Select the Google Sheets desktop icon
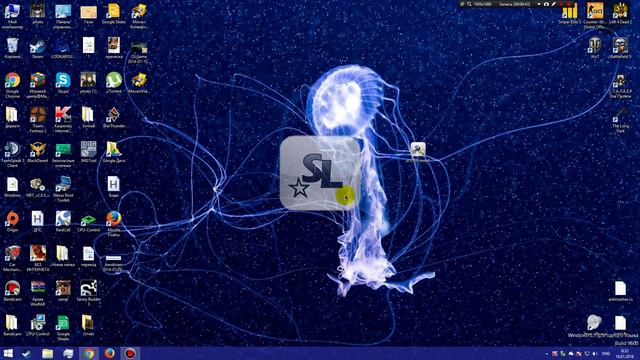Screen dimensions: 640x360 tap(63, 328)
